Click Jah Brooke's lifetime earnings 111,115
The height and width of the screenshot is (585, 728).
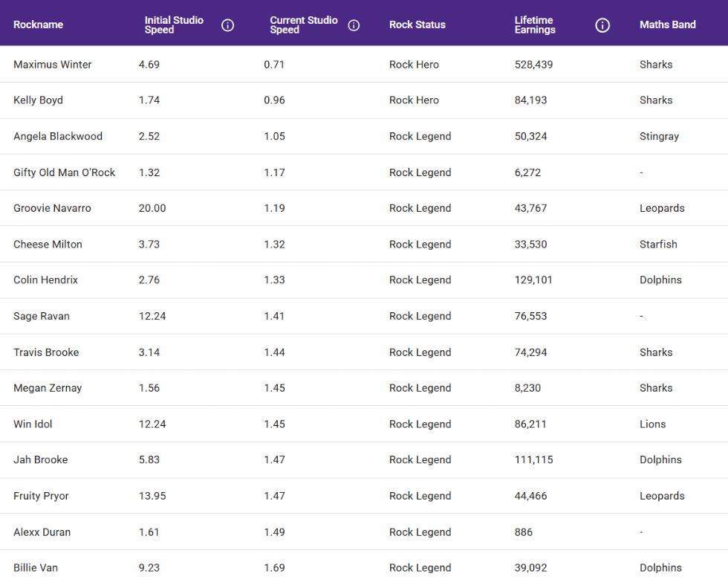(x=533, y=460)
